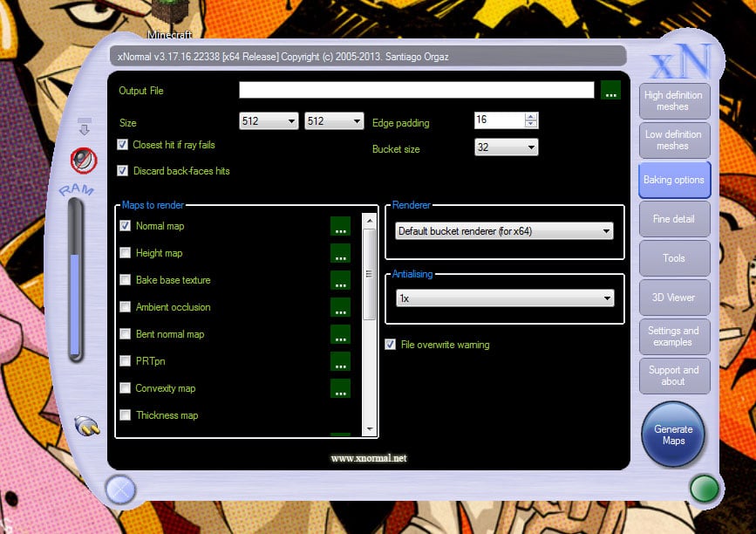This screenshot has height=534, width=756.
Task: Uncheck Discard back-faces hits
Action: click(123, 171)
